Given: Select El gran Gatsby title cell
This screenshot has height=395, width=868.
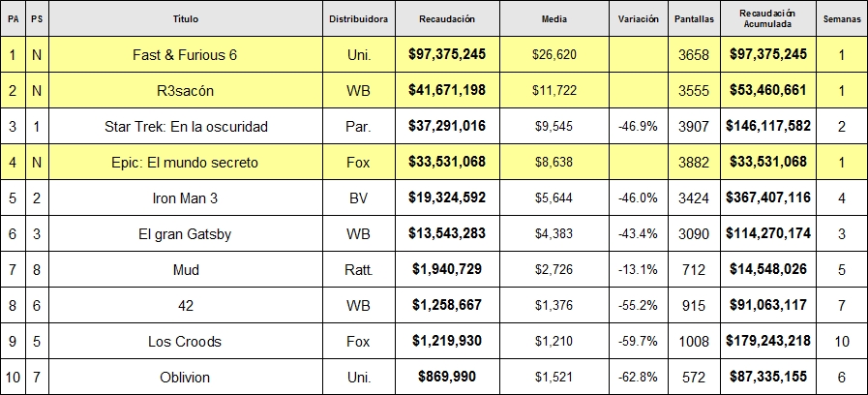Looking at the screenshot, I should 185,234.
